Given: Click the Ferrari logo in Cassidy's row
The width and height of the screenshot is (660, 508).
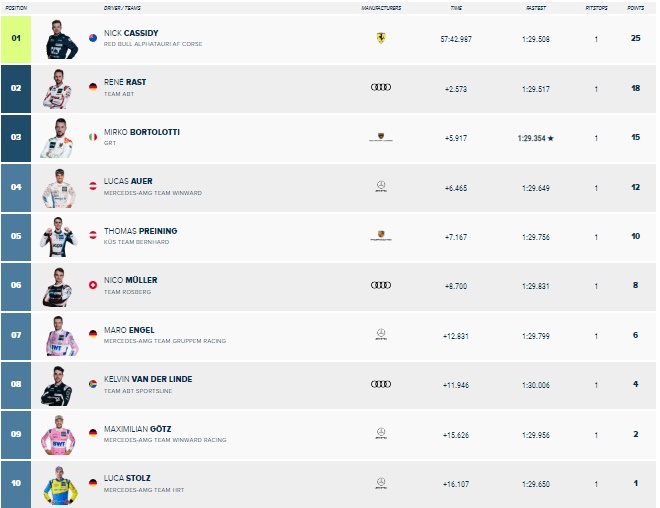Looking at the screenshot, I should (381, 38).
